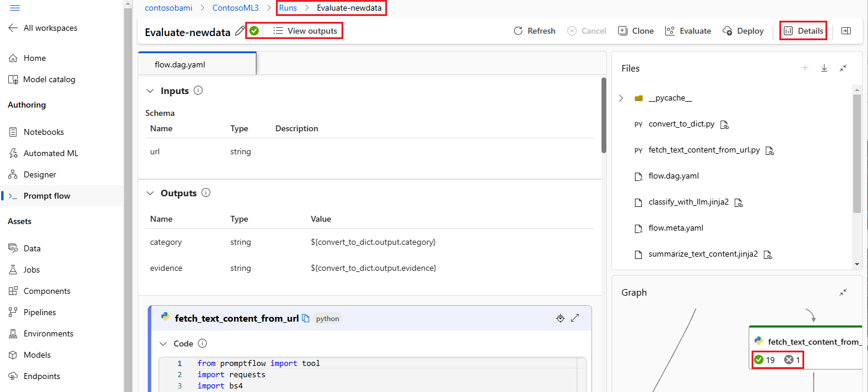Click icon beside classify_with_llm.jinja2
The height and width of the screenshot is (392, 868).
pos(739,203)
